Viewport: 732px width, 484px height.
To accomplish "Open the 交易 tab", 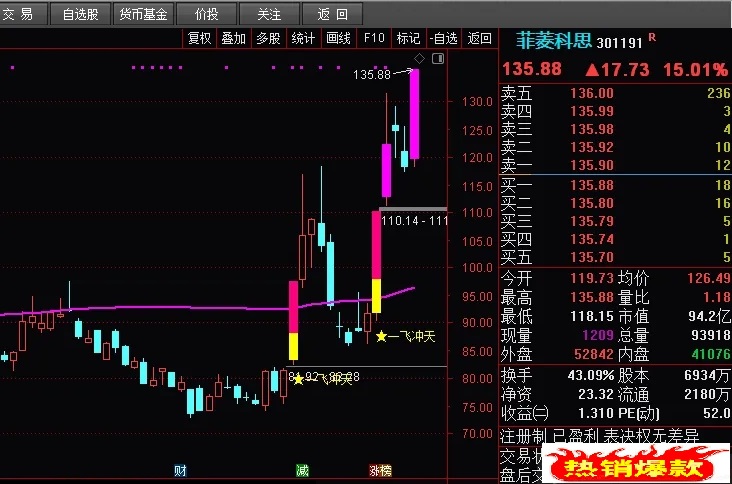I will tap(23, 14).
